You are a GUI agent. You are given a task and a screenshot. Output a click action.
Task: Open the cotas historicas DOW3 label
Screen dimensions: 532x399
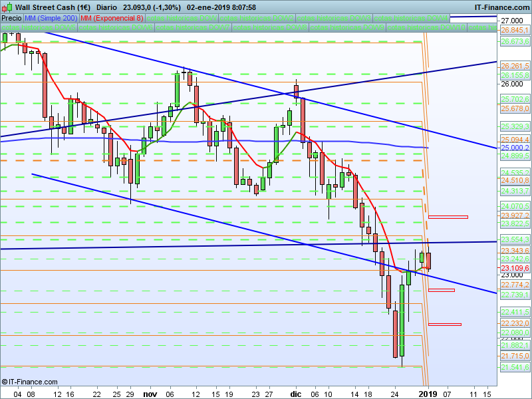(x=334, y=18)
